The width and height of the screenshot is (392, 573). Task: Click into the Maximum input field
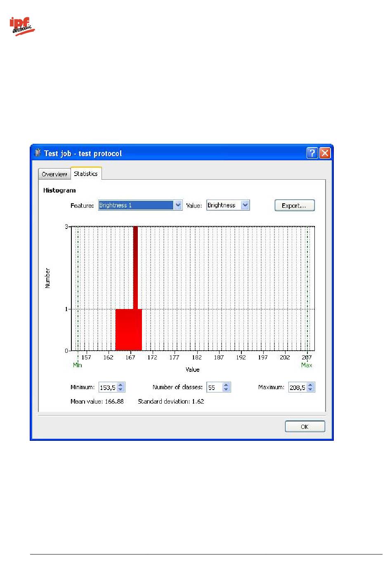click(297, 388)
